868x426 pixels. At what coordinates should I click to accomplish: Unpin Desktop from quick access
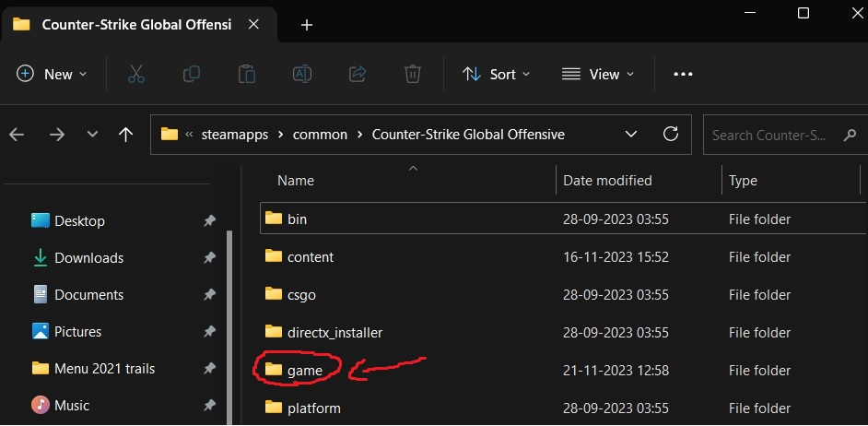pos(209,221)
